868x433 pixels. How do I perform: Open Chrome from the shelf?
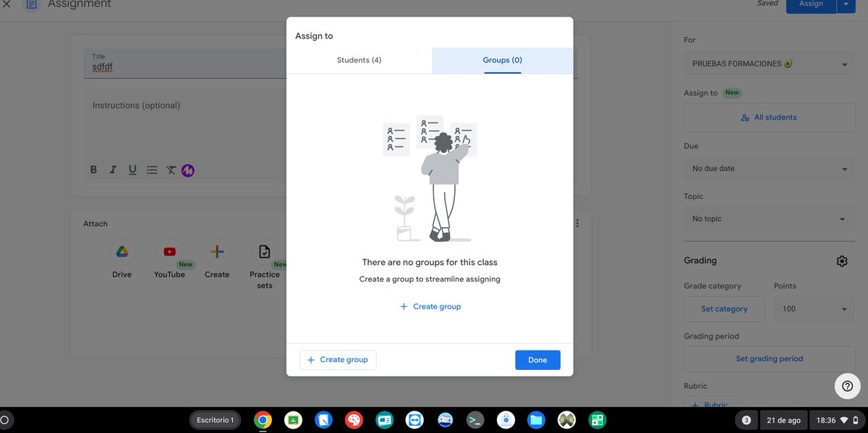[263, 420]
